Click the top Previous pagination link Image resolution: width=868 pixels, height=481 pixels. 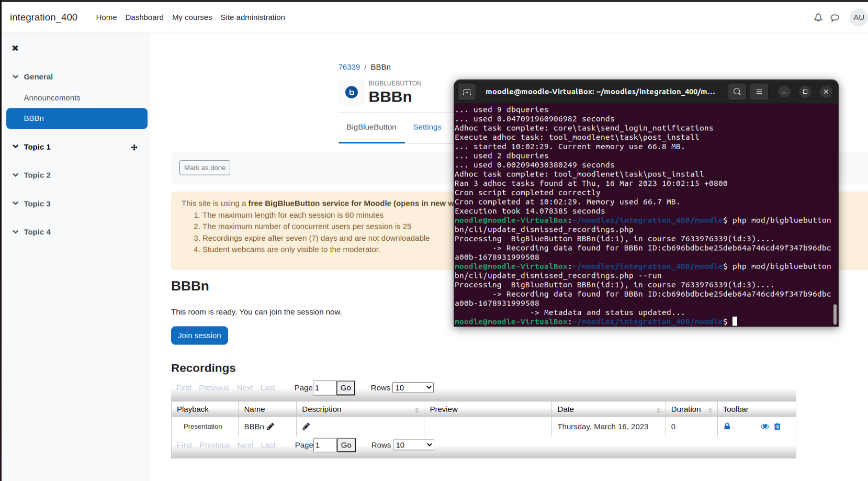(214, 388)
